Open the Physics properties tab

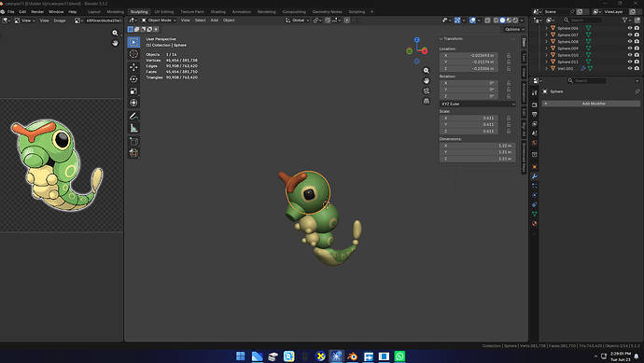(x=535, y=195)
